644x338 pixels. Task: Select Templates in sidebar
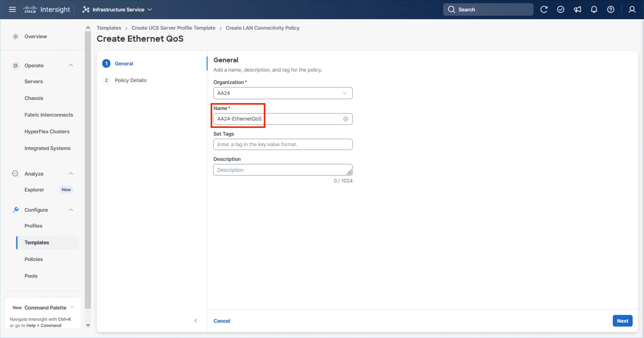[47, 242]
